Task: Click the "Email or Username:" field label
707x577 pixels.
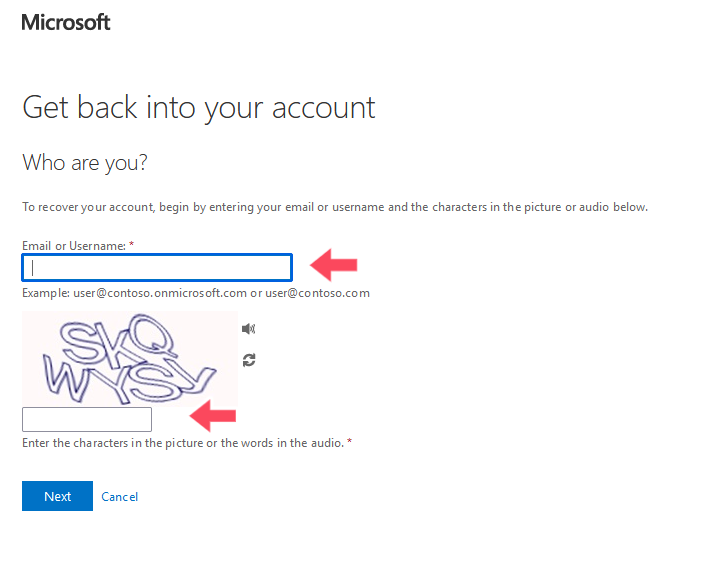Action: [74, 245]
